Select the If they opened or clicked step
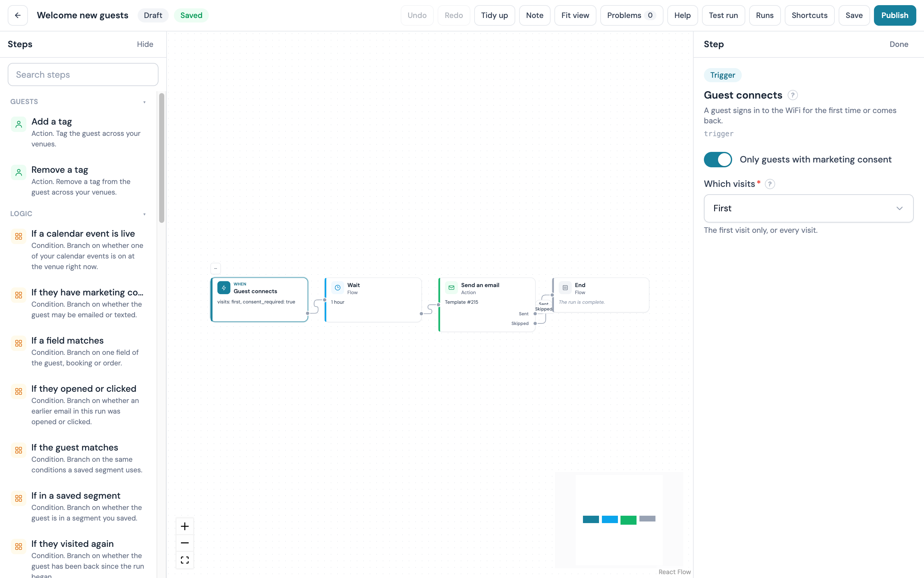 click(78, 405)
